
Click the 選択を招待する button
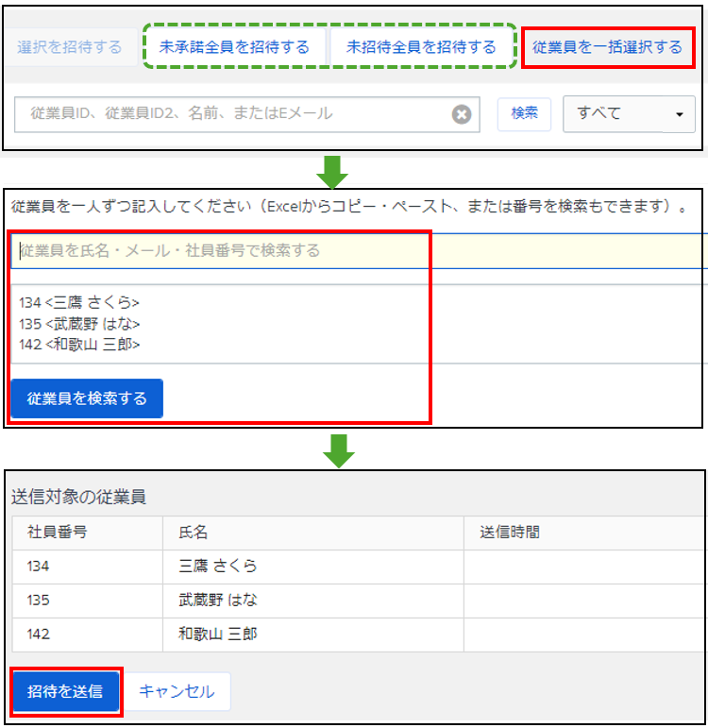click(x=70, y=46)
